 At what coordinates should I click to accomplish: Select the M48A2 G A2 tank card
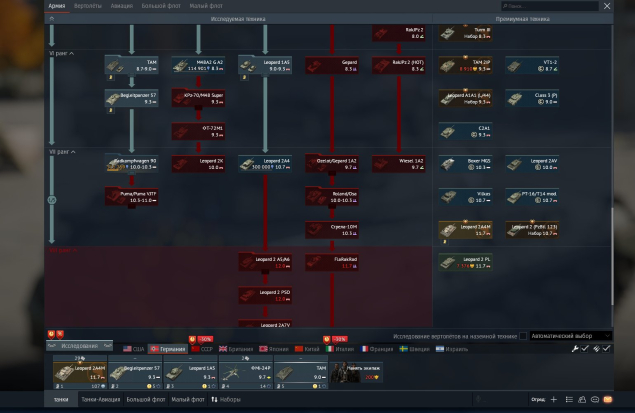[x=198, y=65]
